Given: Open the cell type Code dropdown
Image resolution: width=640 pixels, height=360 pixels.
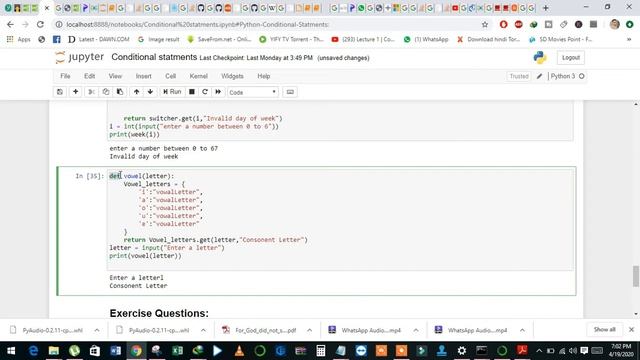Looking at the screenshot, I should coord(253,92).
